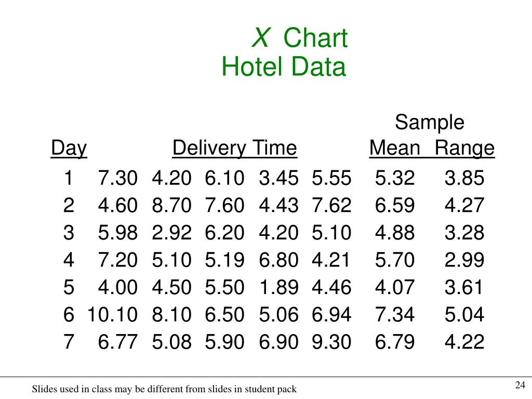Click the Day 6 range value 5.04
Image resolution: width=532 pixels, height=399 pixels.
tap(464, 314)
